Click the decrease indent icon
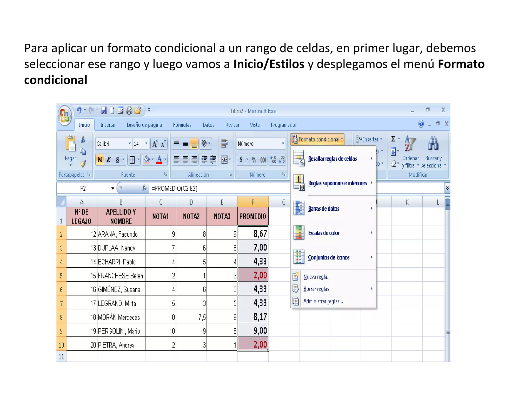The image size is (532, 399). point(204,159)
